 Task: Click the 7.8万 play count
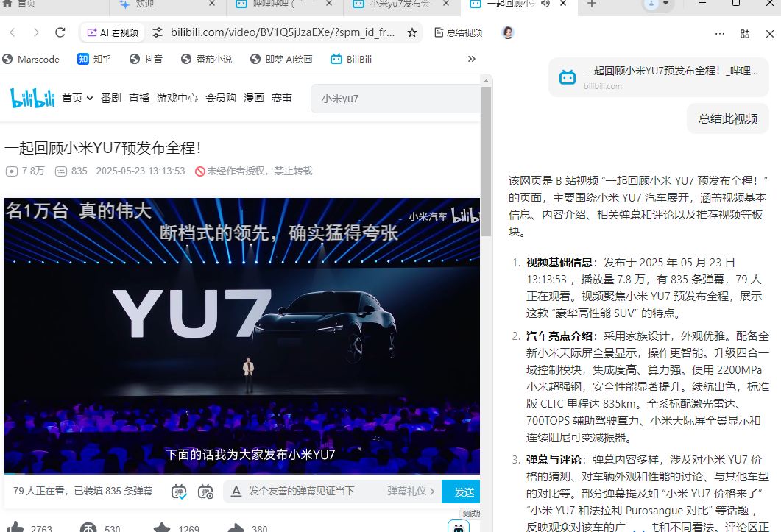pos(25,171)
